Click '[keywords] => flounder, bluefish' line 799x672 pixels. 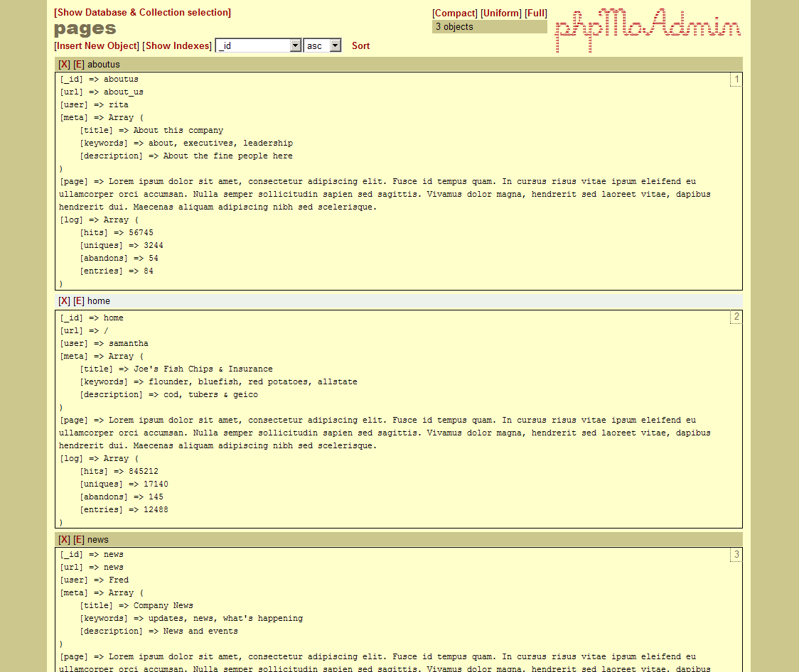pyautogui.click(x=219, y=382)
